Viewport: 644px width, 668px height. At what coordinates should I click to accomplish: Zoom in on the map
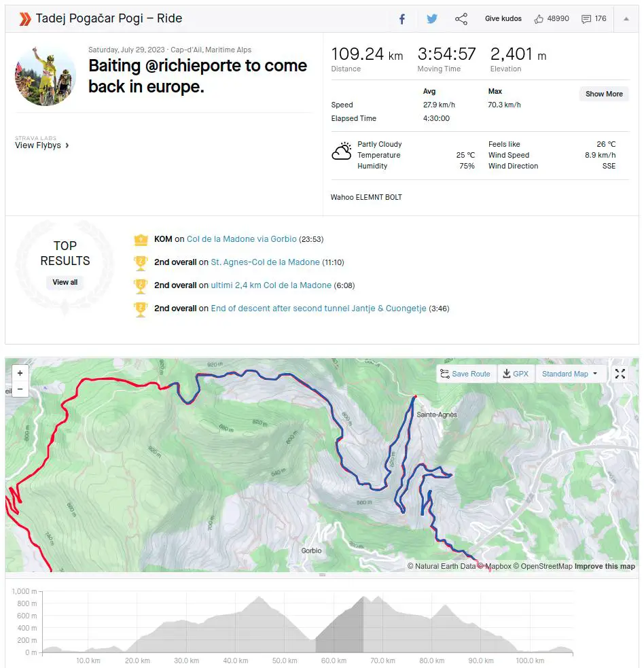[x=20, y=373]
